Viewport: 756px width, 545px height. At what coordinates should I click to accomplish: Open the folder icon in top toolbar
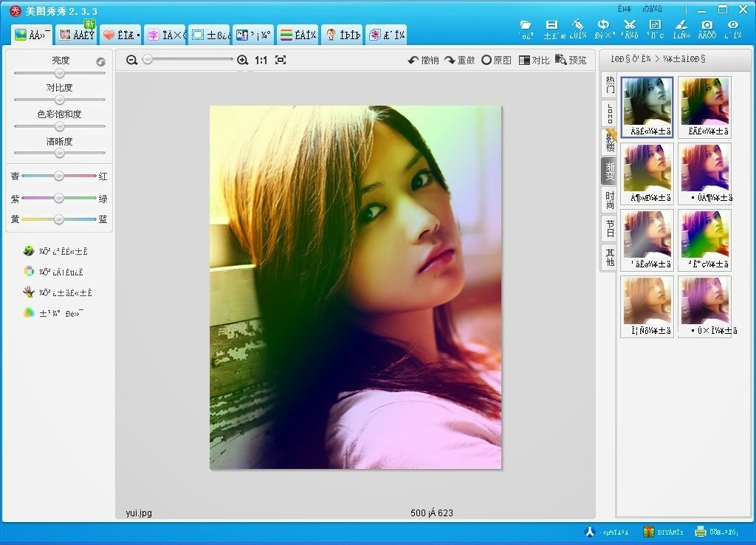(x=526, y=25)
